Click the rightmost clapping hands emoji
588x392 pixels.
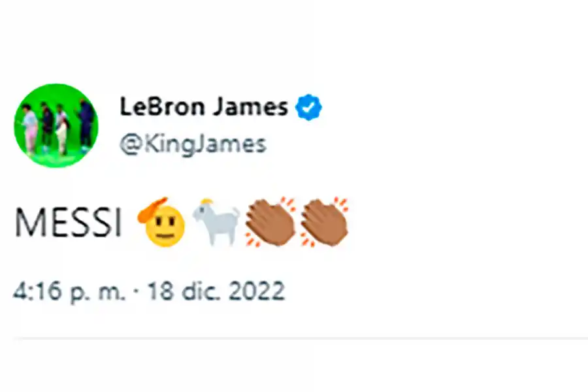[x=325, y=223]
